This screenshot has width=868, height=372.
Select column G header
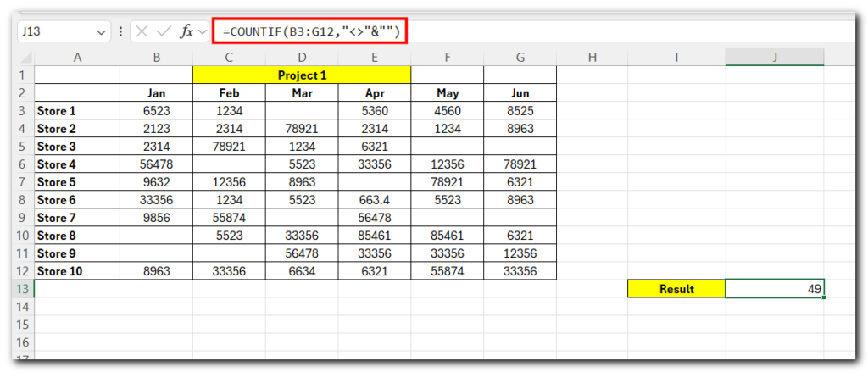tap(520, 57)
